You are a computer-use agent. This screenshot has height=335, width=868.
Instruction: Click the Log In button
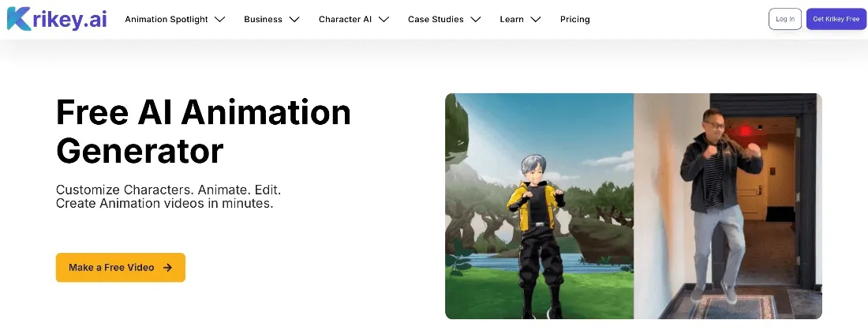point(785,19)
